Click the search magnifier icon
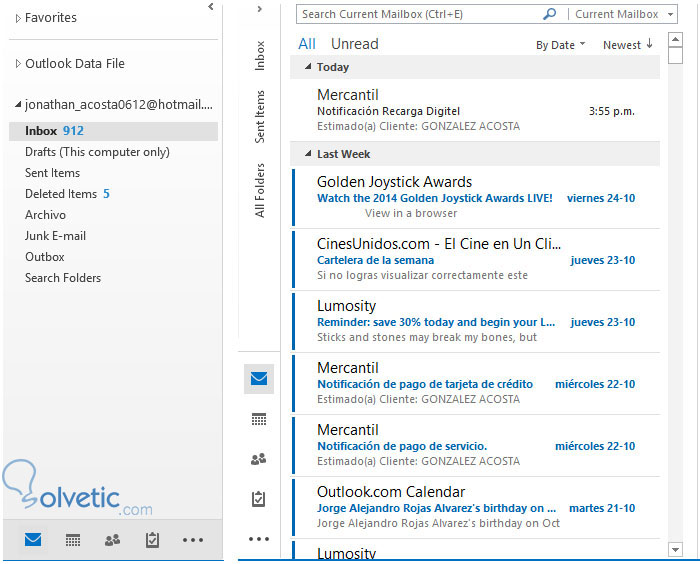 click(x=550, y=14)
